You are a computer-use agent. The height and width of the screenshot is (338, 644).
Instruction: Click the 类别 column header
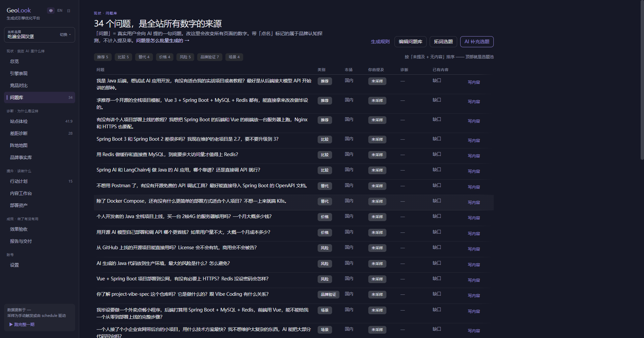pos(321,70)
